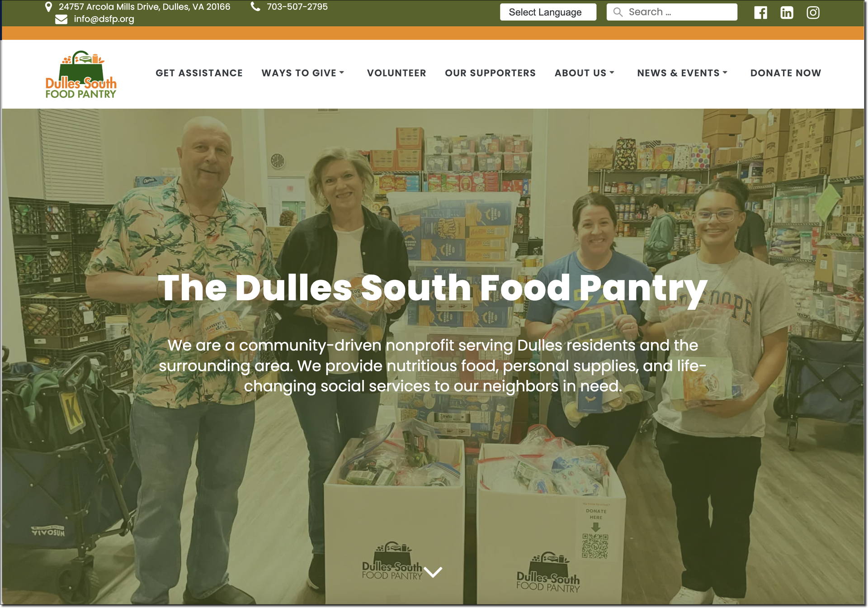Viewport: 868px width, 608px height.
Task: Go to Get Assistance page
Action: click(199, 73)
